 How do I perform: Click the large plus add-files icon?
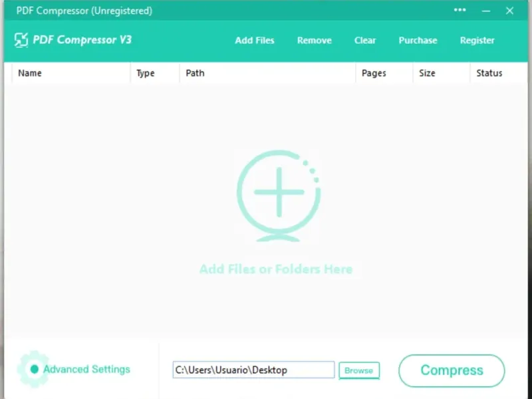[279, 196]
